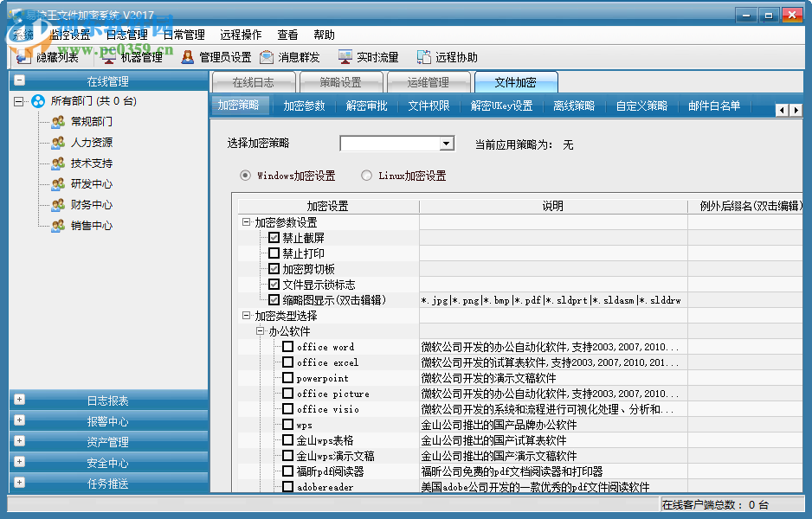
Task: Open 实时流量 monitor icon
Action: click(x=345, y=57)
